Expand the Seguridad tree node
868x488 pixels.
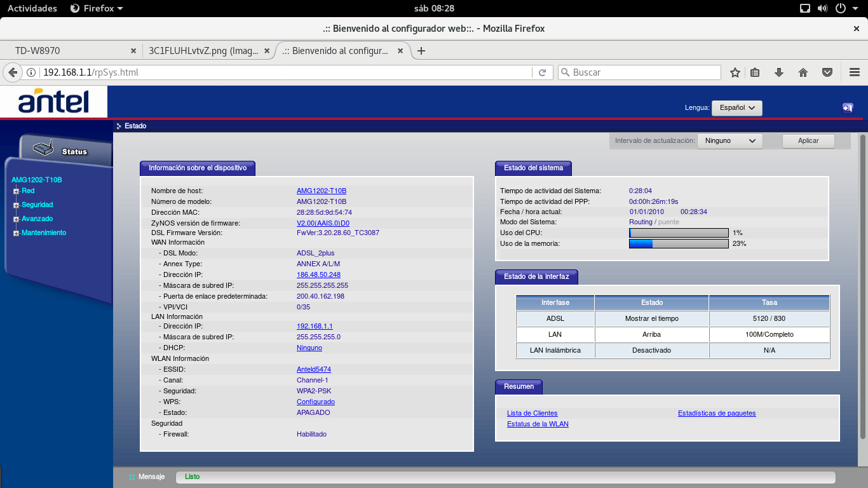[16, 205]
